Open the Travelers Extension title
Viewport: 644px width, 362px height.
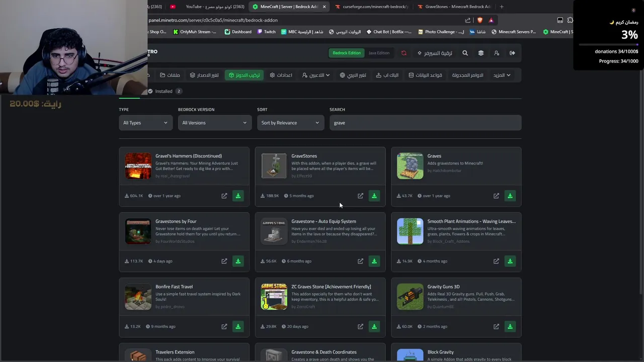point(175,352)
